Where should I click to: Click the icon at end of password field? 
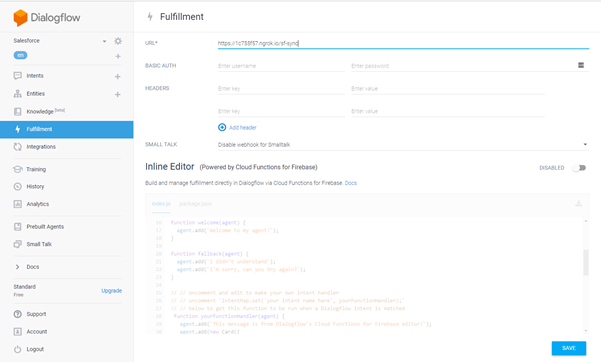pos(581,66)
